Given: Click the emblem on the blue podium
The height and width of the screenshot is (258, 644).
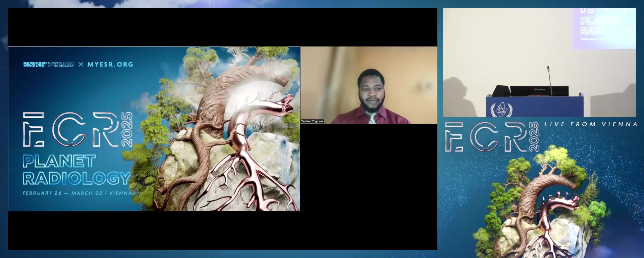Looking at the screenshot, I should pyautogui.click(x=501, y=109).
